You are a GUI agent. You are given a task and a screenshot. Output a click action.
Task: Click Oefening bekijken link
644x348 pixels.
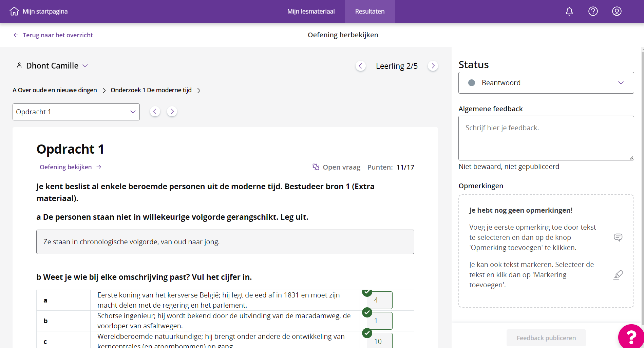click(66, 167)
